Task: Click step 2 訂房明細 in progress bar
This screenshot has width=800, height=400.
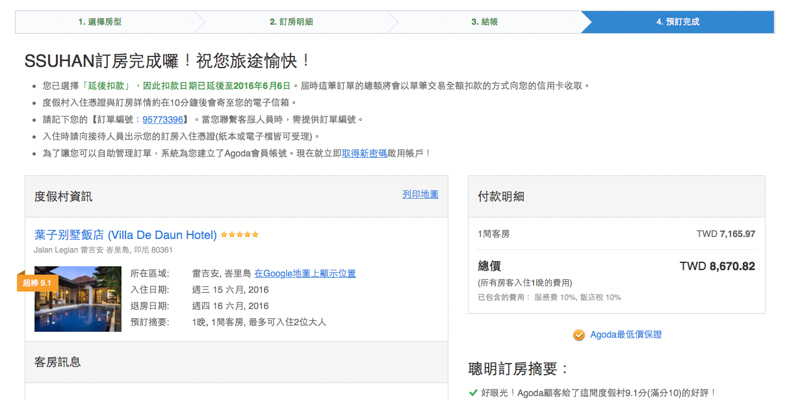Action: 291,22
